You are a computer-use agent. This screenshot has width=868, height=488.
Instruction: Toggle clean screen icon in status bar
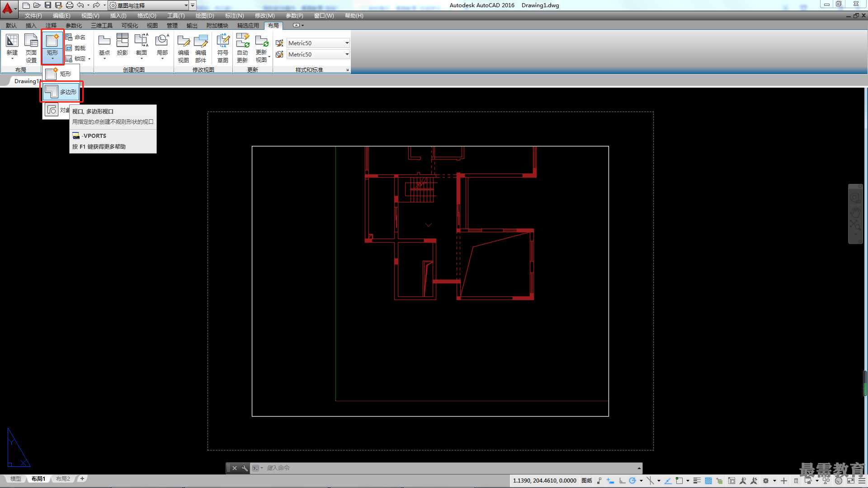click(851, 481)
